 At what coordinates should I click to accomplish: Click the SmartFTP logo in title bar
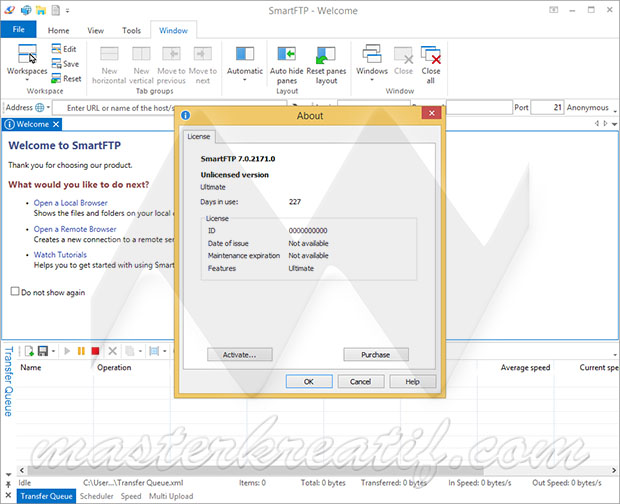click(x=10, y=10)
